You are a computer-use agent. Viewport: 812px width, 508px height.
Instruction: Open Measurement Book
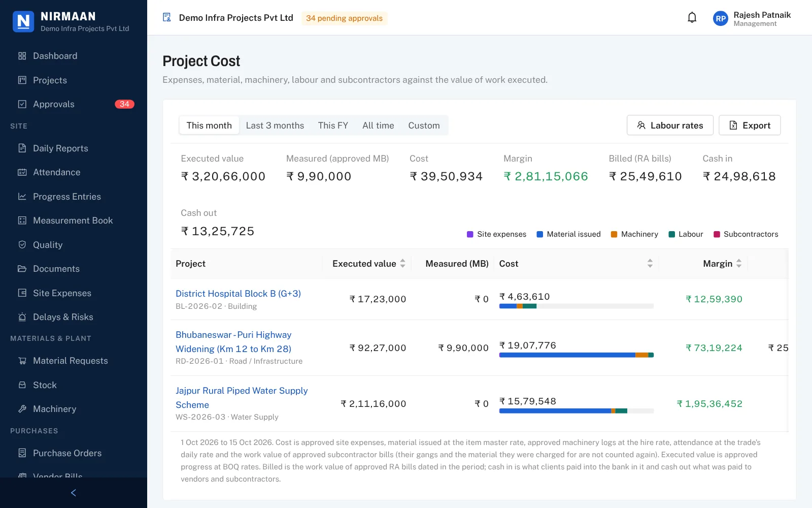(x=74, y=220)
